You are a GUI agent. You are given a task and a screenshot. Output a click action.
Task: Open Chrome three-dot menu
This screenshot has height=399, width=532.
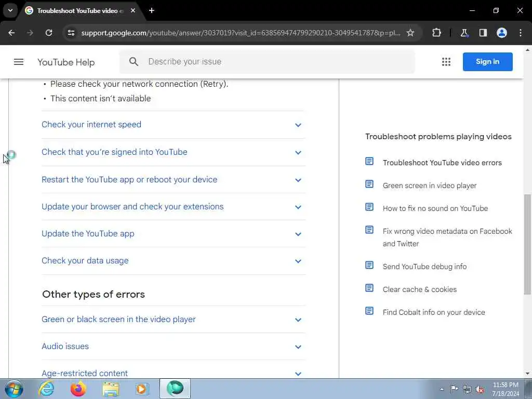click(521, 33)
